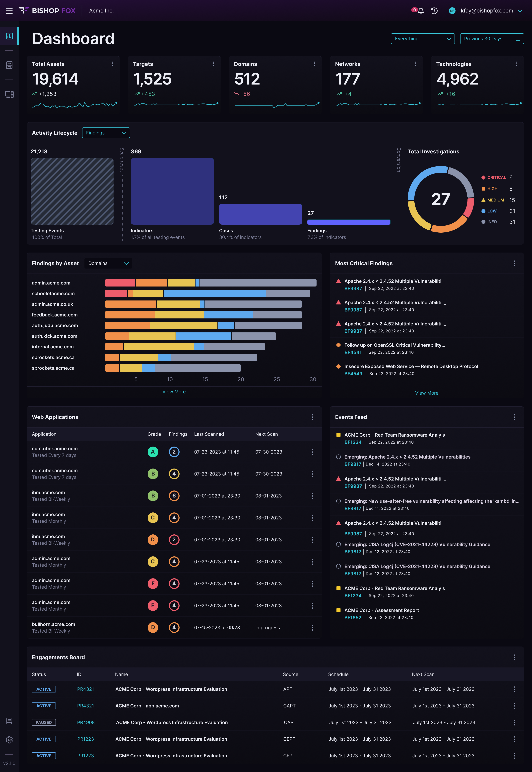Open Networks card kebab menu
Viewport: 532px width, 772px height.
point(415,64)
